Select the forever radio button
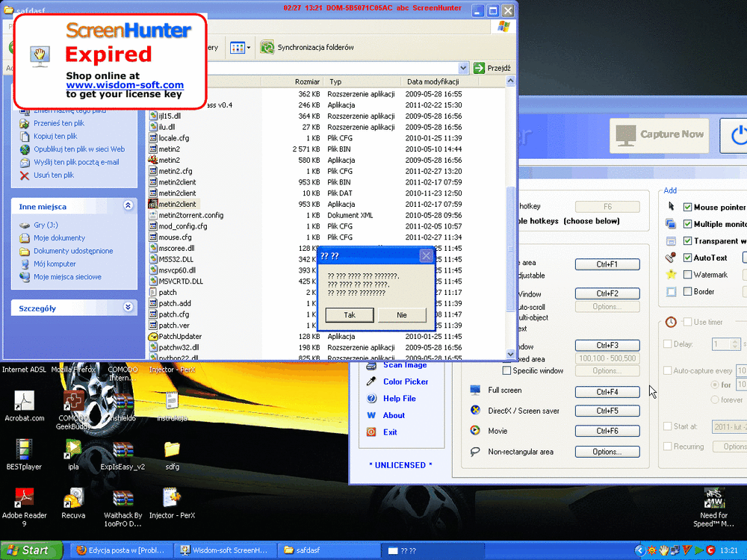The image size is (747, 560). click(x=715, y=400)
